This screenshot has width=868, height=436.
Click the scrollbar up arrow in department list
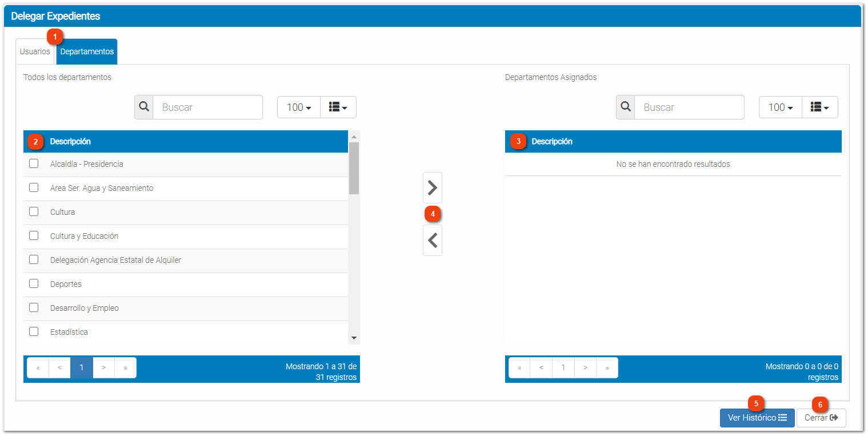pos(354,137)
